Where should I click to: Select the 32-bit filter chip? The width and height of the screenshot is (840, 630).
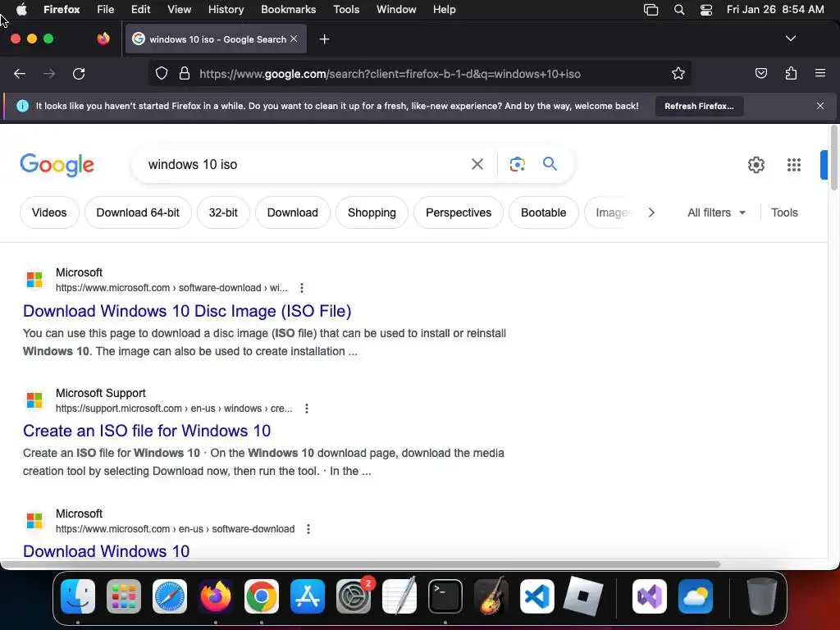pos(223,212)
